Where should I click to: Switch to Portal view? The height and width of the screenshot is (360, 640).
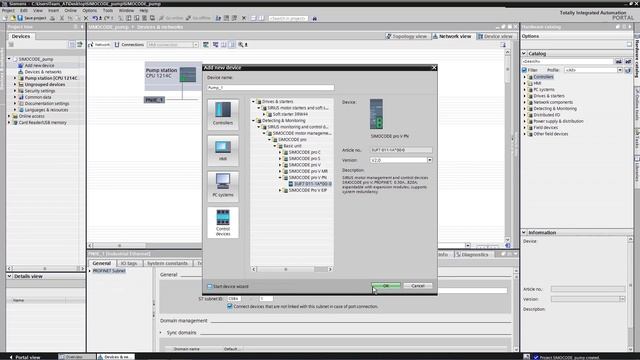(25, 357)
